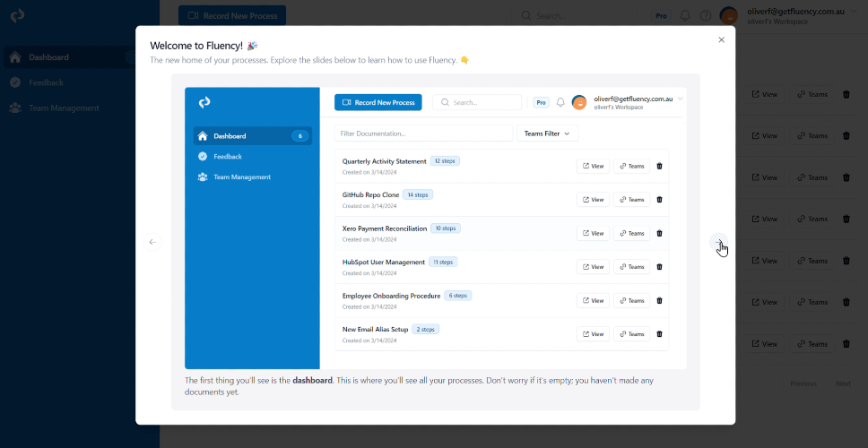This screenshot has width=868, height=448.
Task: Click the bell icon inside the tutorial slide
Action: 560,102
